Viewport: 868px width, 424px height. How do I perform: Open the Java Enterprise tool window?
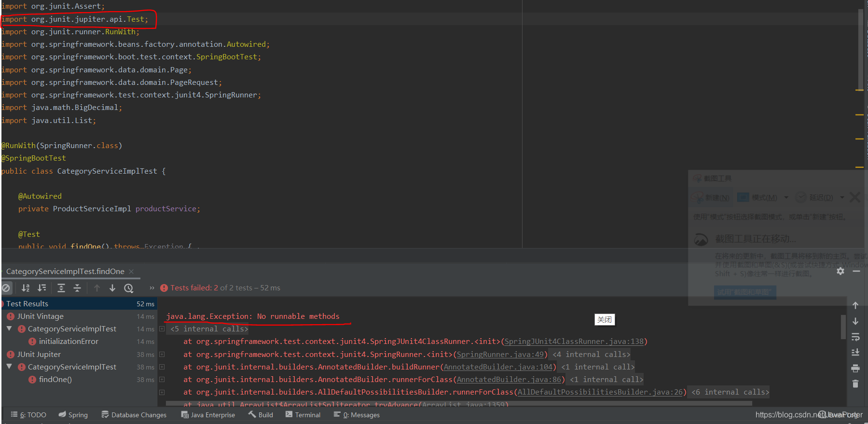pyautogui.click(x=208, y=415)
